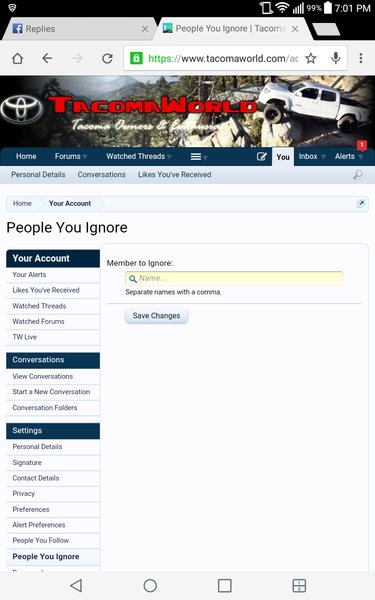Open the Forums navigation tab
Image resolution: width=375 pixels, height=600 pixels.
[x=67, y=156]
